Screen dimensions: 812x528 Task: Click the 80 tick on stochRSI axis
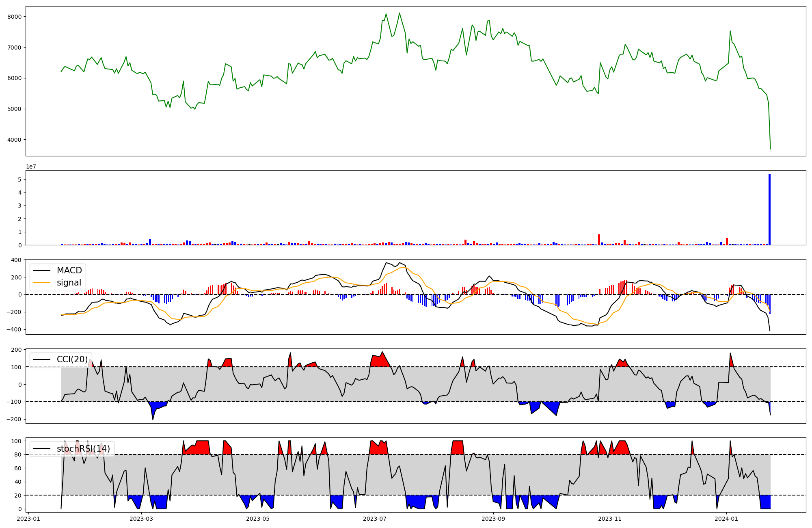[18, 454]
